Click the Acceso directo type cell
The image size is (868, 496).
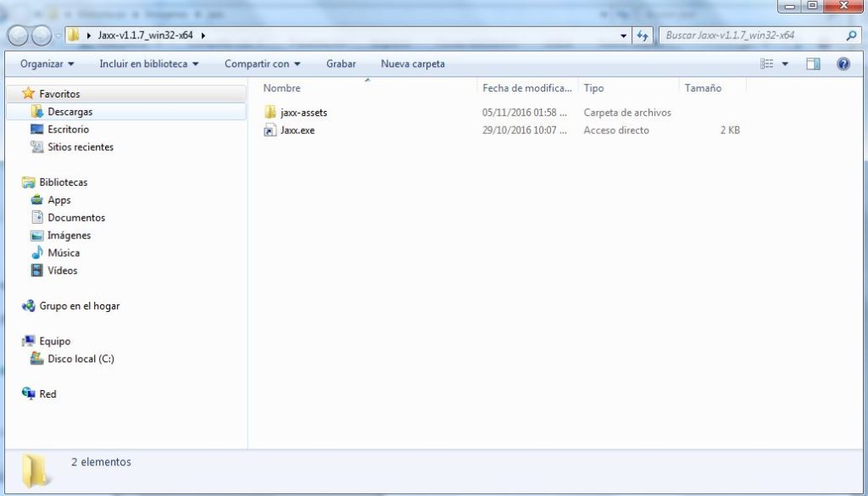(616, 130)
